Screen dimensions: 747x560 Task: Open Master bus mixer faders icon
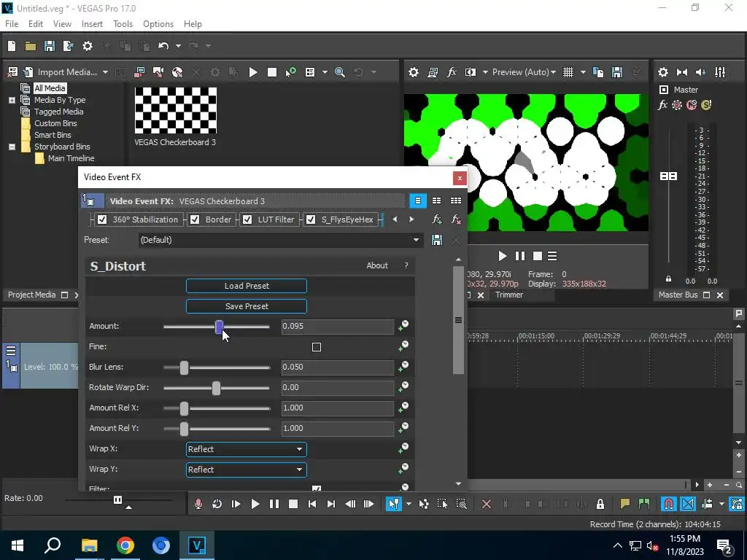(720, 72)
